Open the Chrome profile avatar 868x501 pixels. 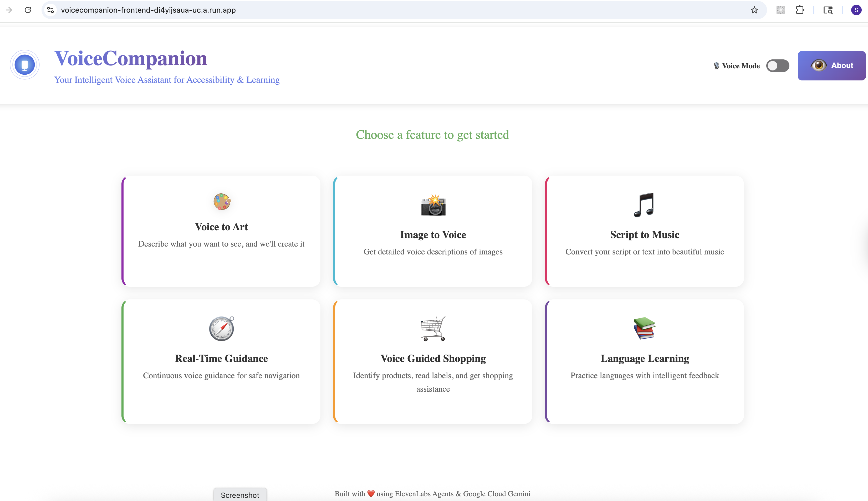856,10
